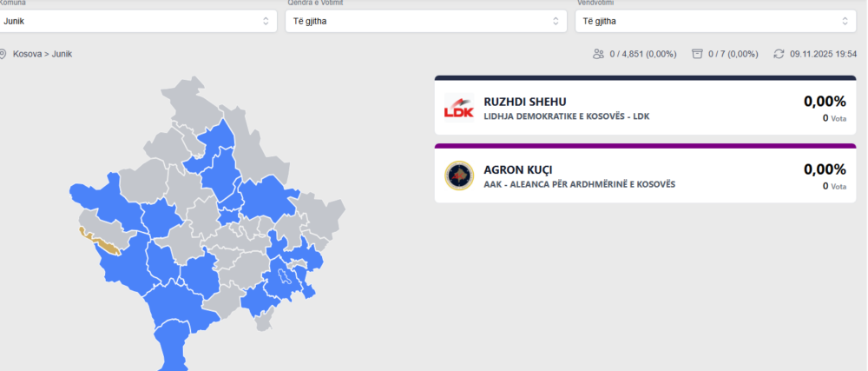The width and height of the screenshot is (868, 371).
Task: Click the refresh timestamp icon
Action: click(779, 54)
